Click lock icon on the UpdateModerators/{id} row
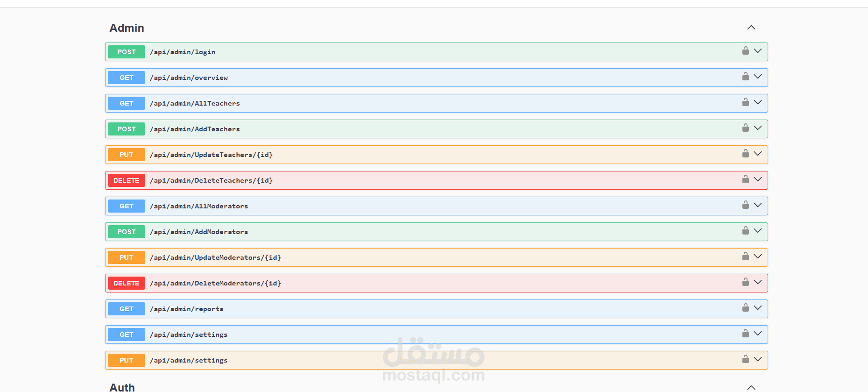This screenshot has height=392, width=868. [746, 256]
